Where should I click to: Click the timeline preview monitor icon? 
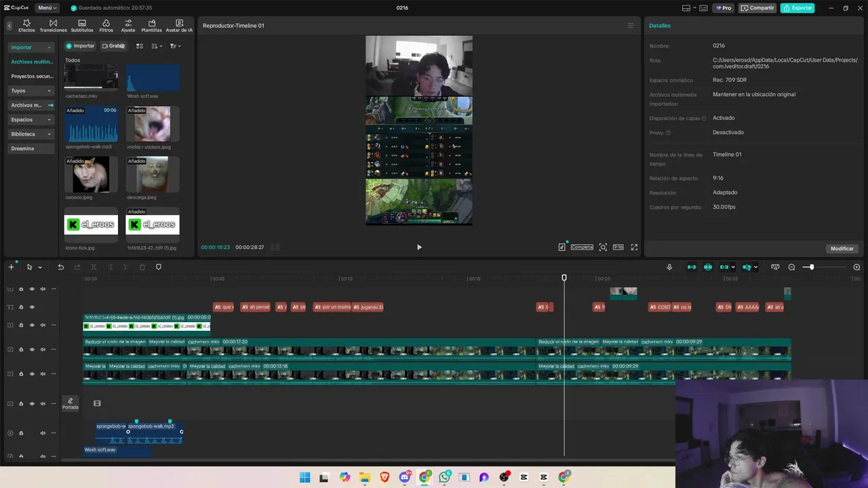click(x=775, y=267)
